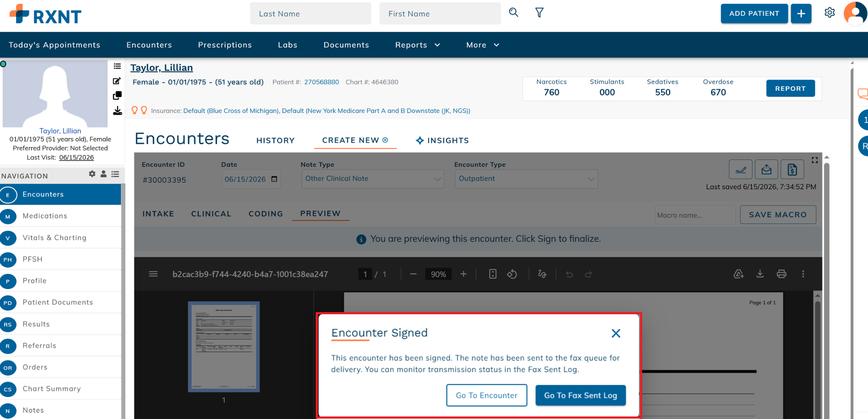Select page one thumbnail in PDF sidebar
The width and height of the screenshot is (868, 419).
click(224, 347)
